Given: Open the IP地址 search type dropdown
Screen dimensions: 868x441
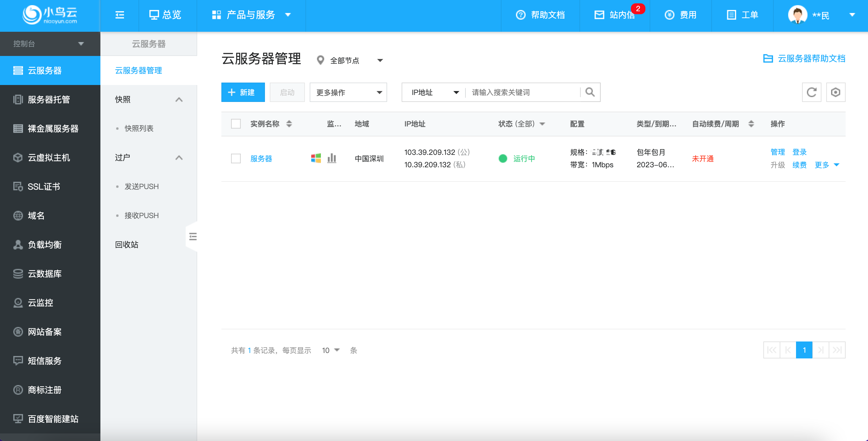Looking at the screenshot, I should 434,92.
